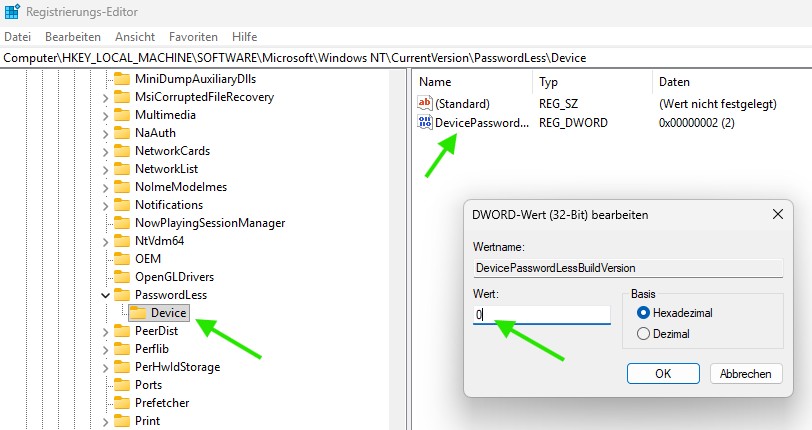Expand the MiniDumpAuxiliaryDlls tree node
This screenshot has height=430, width=812.
coord(106,79)
